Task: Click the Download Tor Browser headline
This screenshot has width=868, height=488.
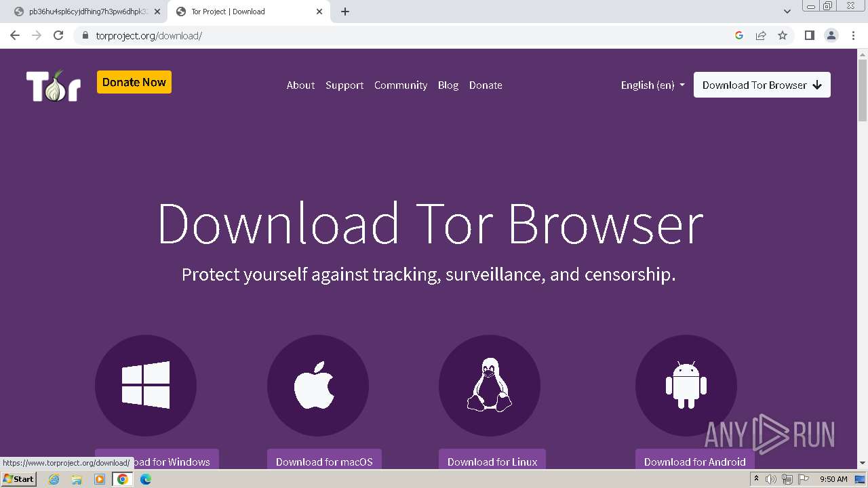Action: [430, 223]
